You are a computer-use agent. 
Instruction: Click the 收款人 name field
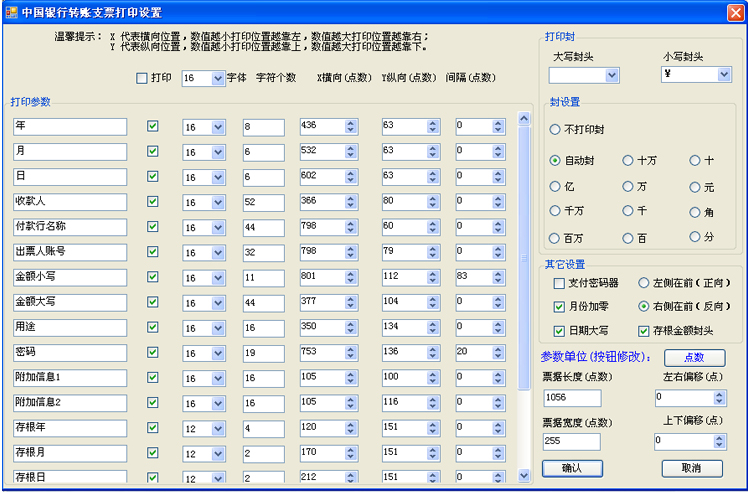70,202
